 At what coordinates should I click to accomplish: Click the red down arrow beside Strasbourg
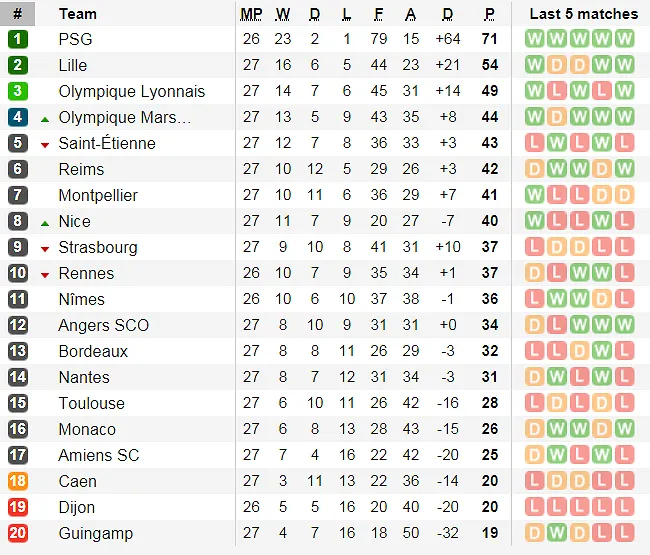[45, 248]
